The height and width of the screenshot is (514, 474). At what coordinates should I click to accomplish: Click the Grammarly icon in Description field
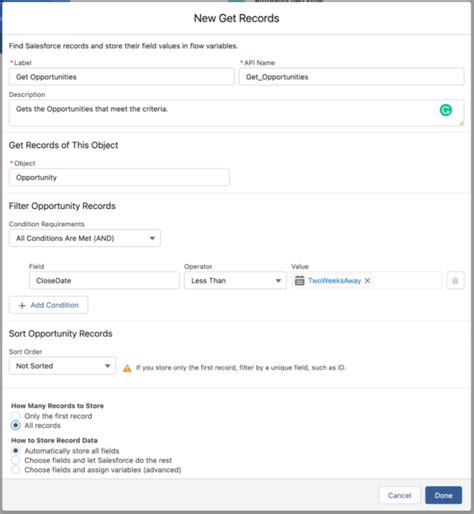click(446, 110)
